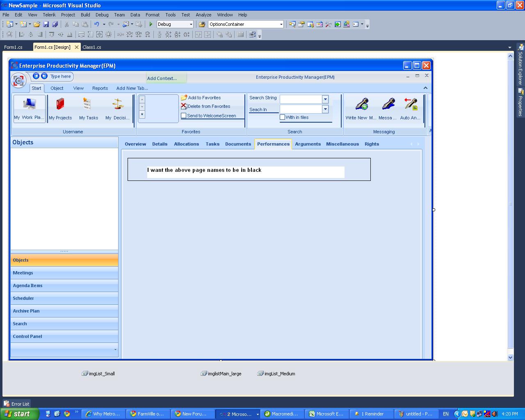Screen dimensions: 525x420
Task: Open the Object ribbon tab
Action: (x=57, y=88)
